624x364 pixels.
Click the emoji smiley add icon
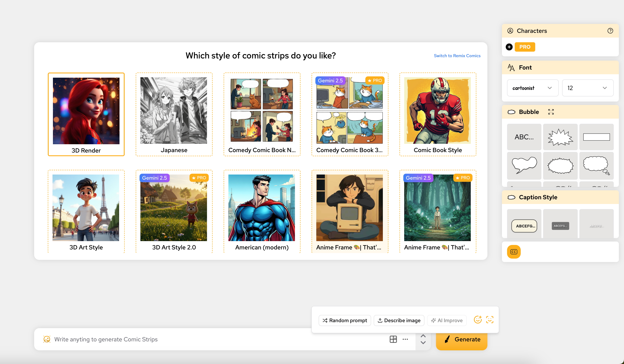478,320
